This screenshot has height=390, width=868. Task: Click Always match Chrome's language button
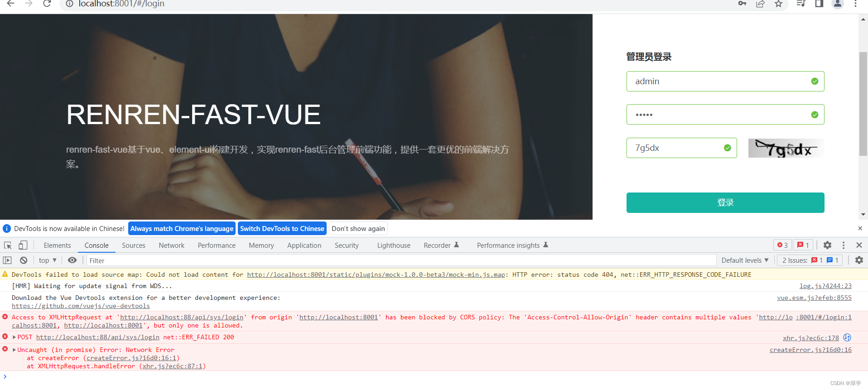pyautogui.click(x=182, y=229)
